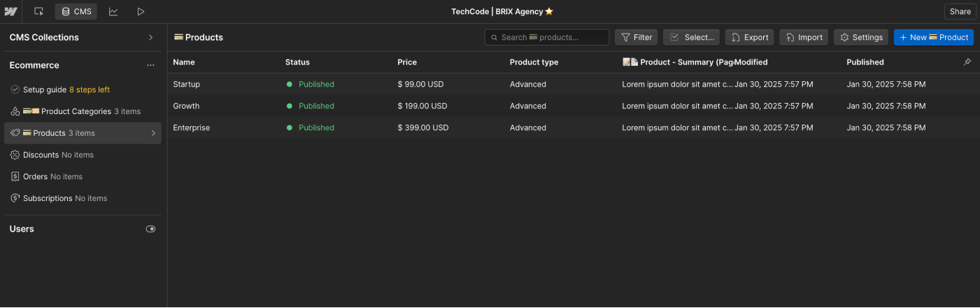Open the Insights chart icon
This screenshot has width=980, height=308.
[113, 11]
